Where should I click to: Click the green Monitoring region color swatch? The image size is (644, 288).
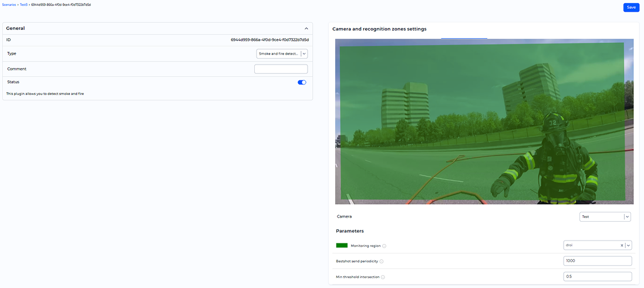342,246
